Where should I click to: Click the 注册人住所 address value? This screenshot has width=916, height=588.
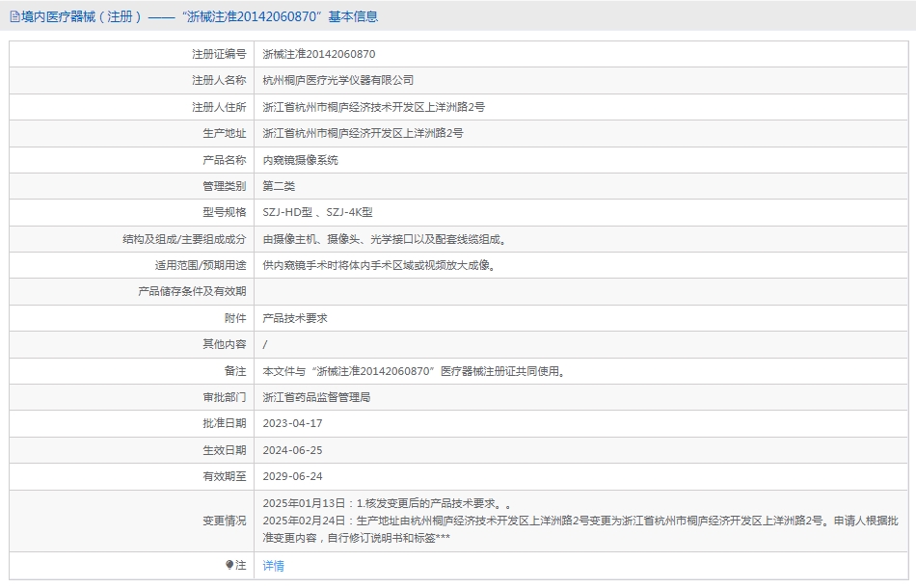pyautogui.click(x=373, y=107)
